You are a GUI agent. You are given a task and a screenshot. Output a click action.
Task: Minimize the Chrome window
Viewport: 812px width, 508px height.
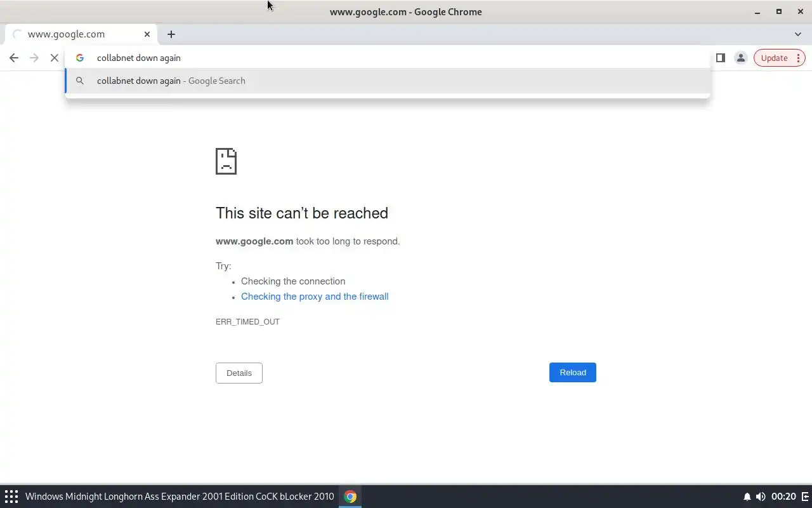(x=757, y=12)
